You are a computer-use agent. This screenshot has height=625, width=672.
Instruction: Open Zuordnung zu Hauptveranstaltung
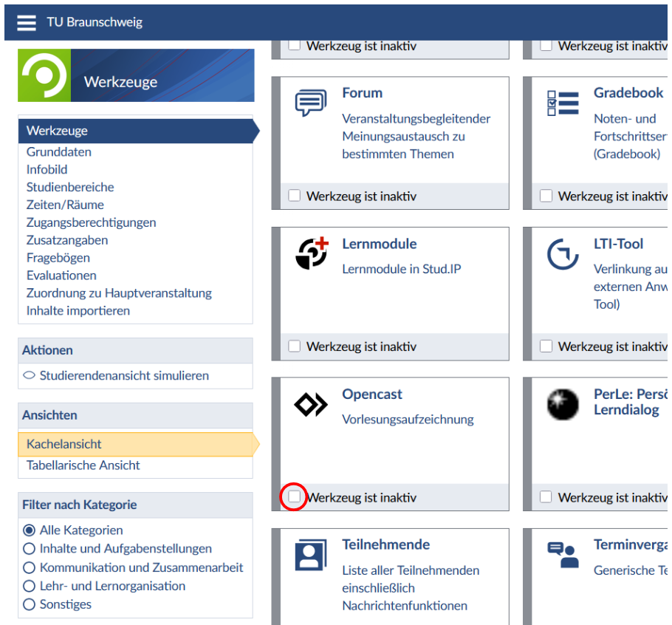(x=119, y=293)
